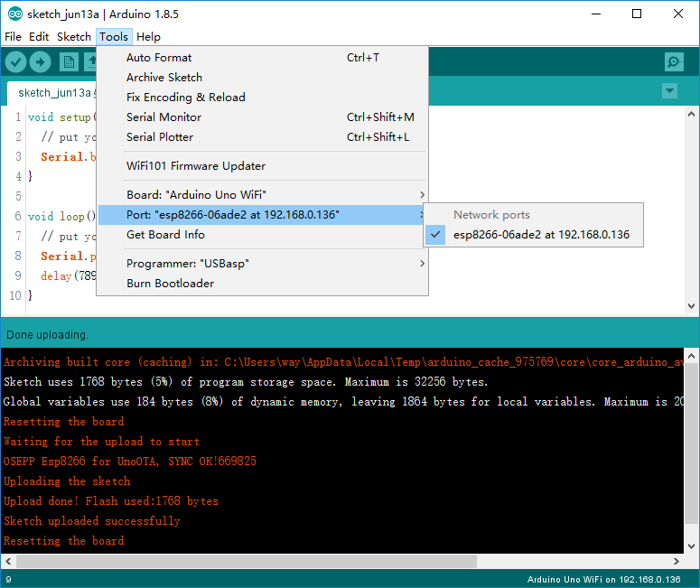Click Burn Bootloader option
This screenshot has height=588, width=700.
click(170, 284)
